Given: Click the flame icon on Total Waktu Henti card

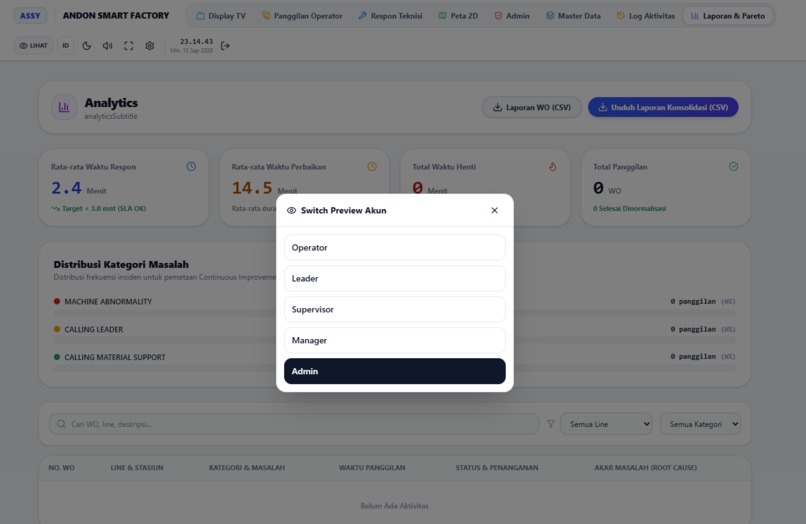Looking at the screenshot, I should click(x=553, y=167).
